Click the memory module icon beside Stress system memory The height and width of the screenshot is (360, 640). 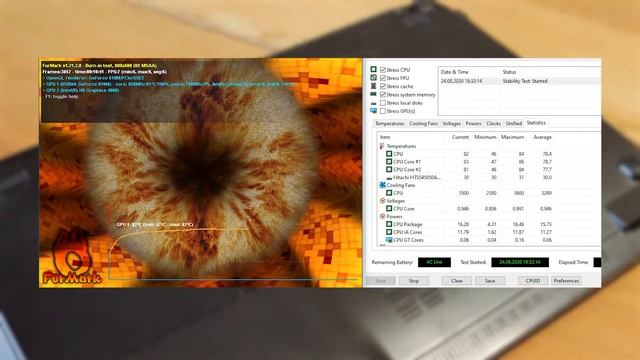(373, 94)
